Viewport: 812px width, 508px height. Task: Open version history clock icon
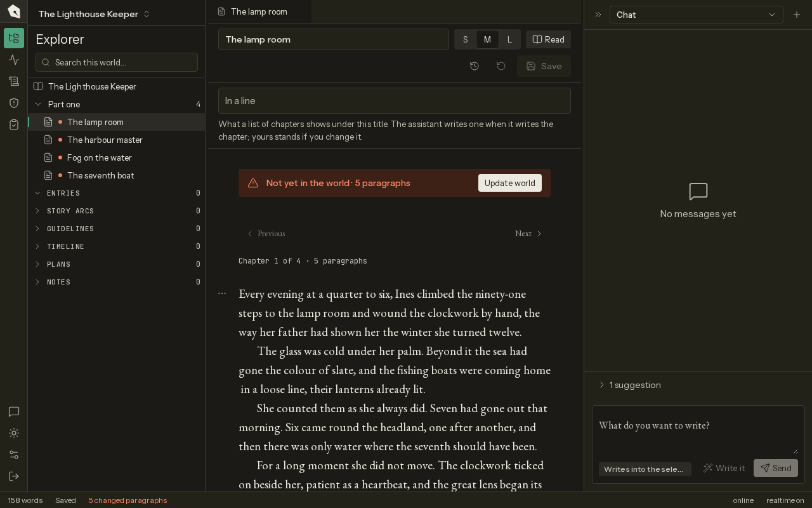pyautogui.click(x=475, y=66)
